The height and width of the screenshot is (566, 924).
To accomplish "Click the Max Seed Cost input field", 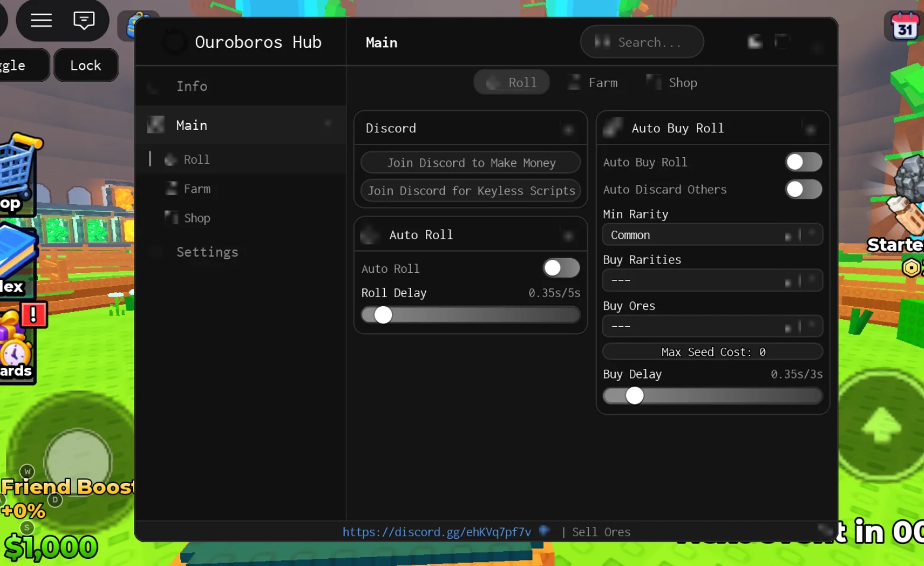I will 712,352.
